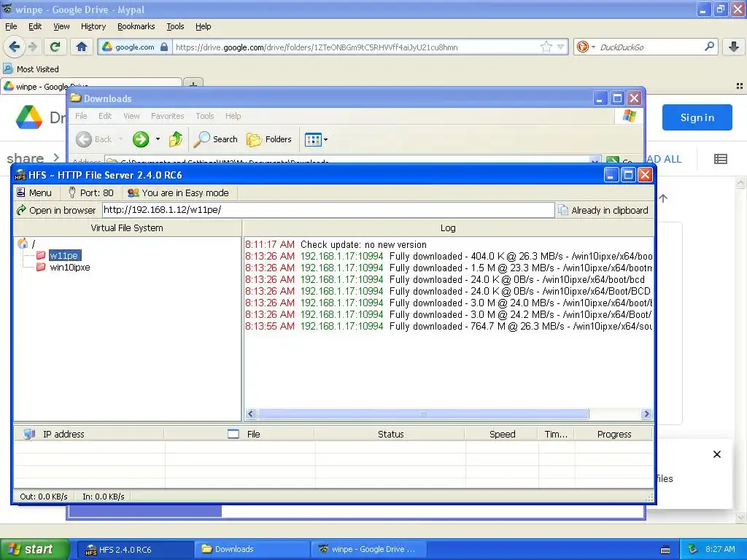Click the IP address column header

[89, 435]
